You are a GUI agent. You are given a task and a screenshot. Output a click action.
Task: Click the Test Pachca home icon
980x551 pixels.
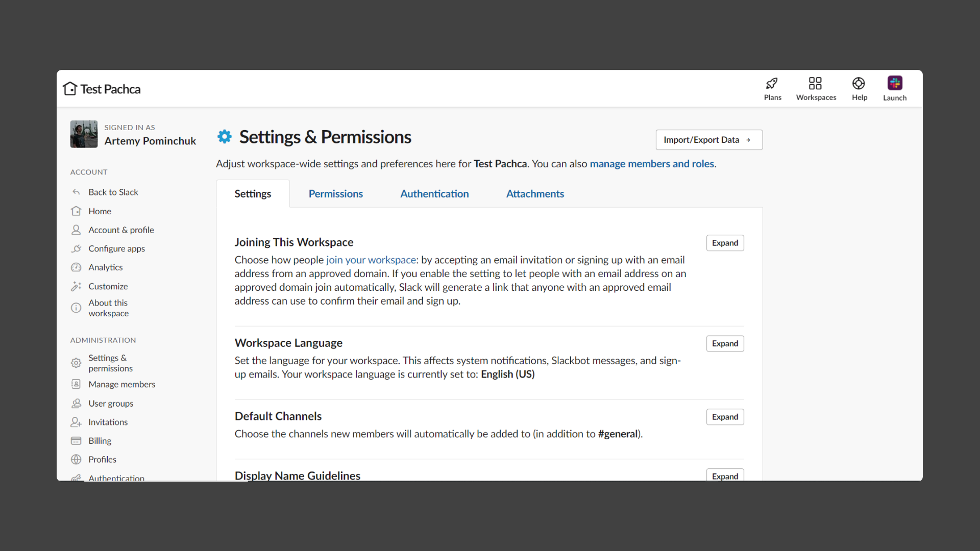pos(70,89)
